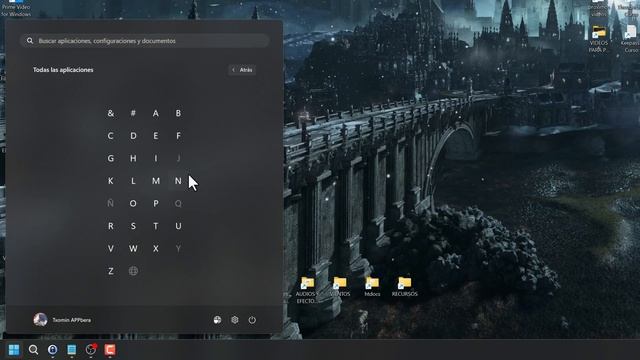Go to letter S apps

(x=133, y=226)
